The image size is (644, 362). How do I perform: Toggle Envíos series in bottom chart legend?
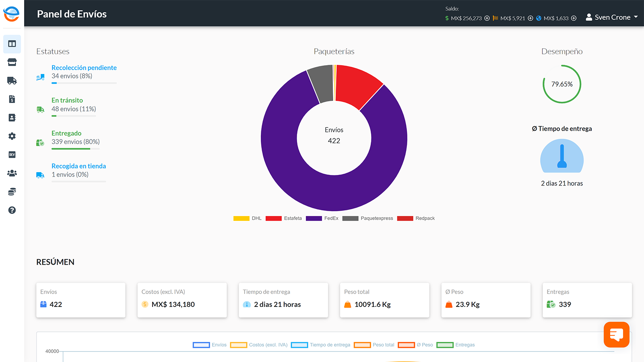[210, 345]
